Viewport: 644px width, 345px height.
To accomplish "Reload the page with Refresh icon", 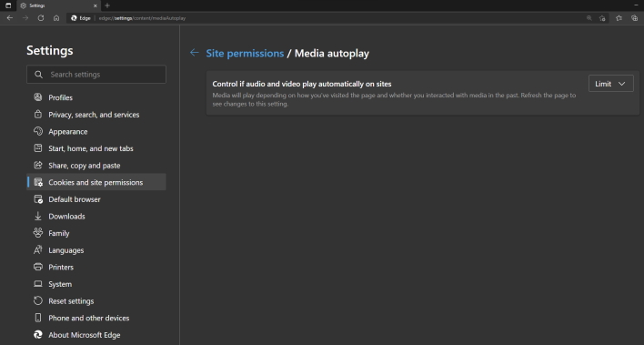I will click(x=41, y=18).
